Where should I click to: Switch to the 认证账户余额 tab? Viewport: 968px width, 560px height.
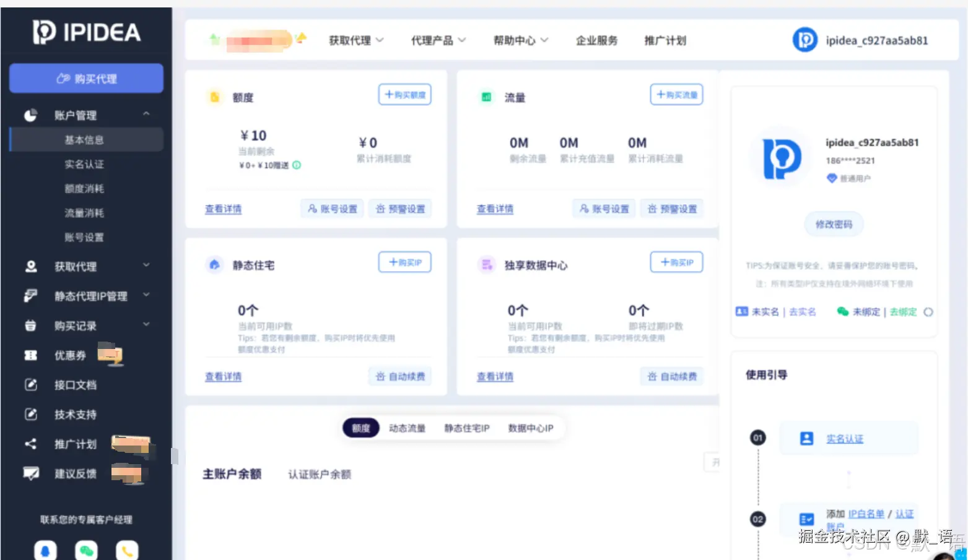tap(320, 474)
